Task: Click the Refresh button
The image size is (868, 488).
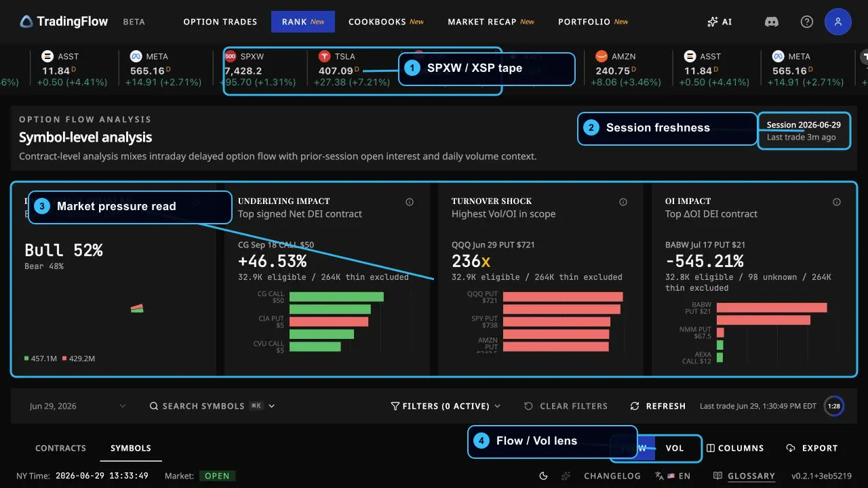Action: click(x=658, y=406)
